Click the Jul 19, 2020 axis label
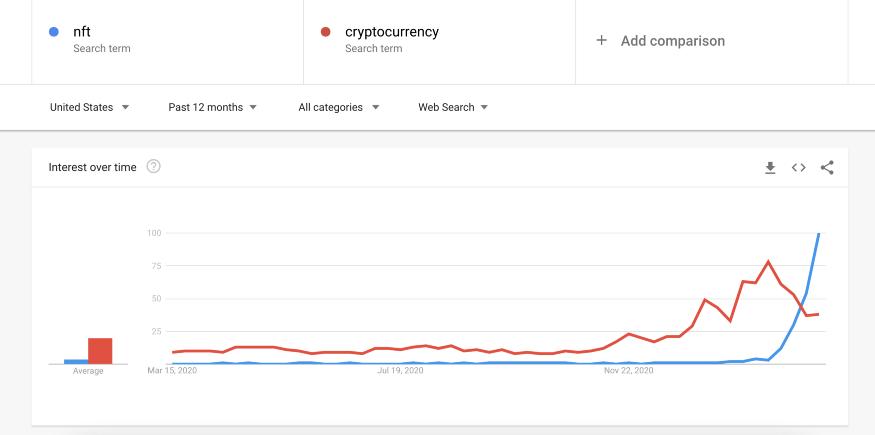The height and width of the screenshot is (435, 875). pos(400,371)
